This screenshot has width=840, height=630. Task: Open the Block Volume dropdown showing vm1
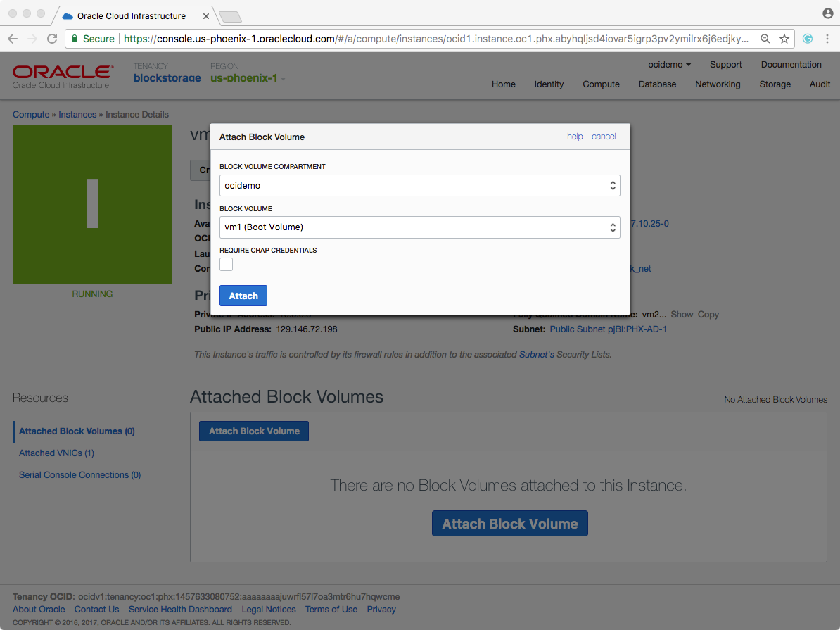419,227
